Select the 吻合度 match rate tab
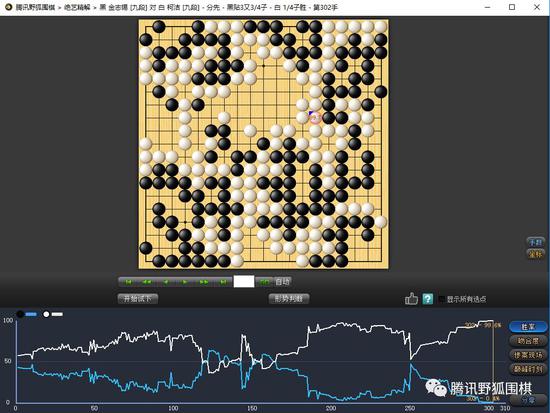Image resolution: width=550 pixels, height=413 pixels. tap(528, 341)
